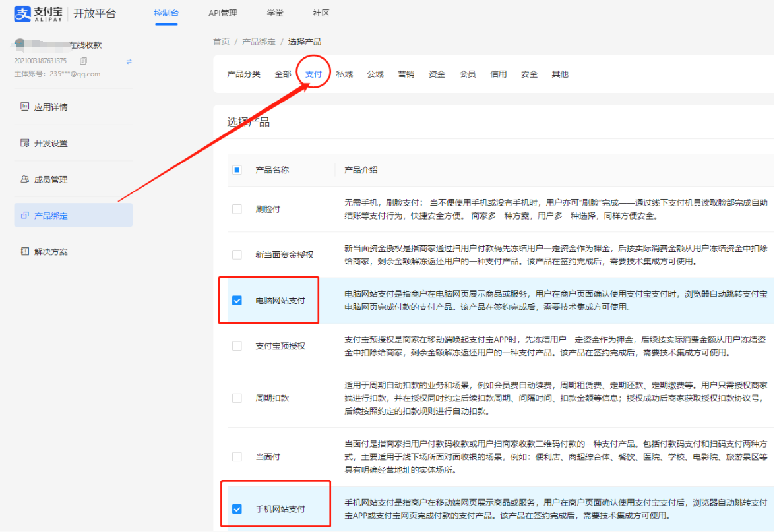
Task: Toggle the select-all checkbox in table header
Action: 237,170
